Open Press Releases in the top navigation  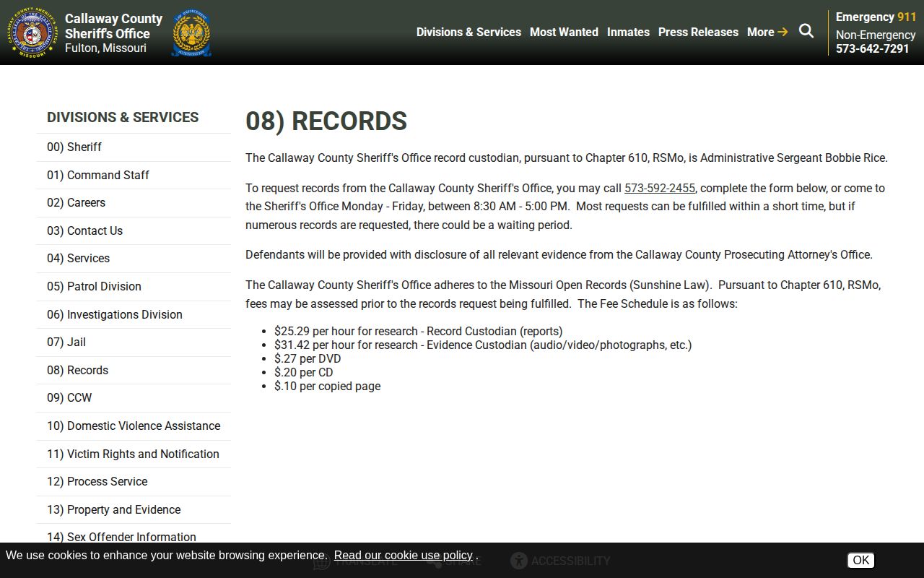pos(698,32)
